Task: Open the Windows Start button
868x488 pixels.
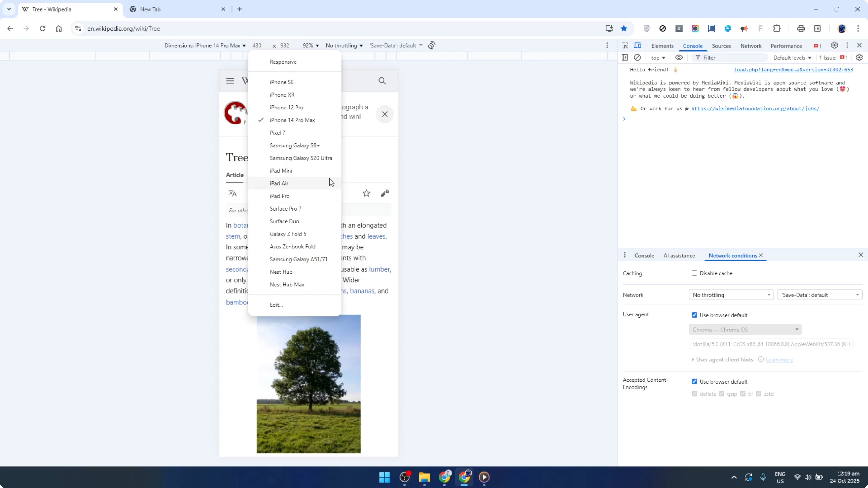Action: [384, 477]
